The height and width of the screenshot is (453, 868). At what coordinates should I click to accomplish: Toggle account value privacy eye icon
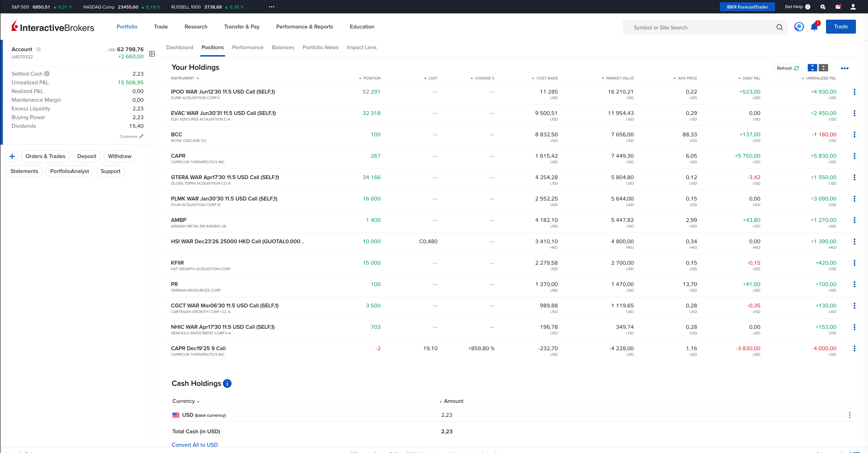pos(39,50)
